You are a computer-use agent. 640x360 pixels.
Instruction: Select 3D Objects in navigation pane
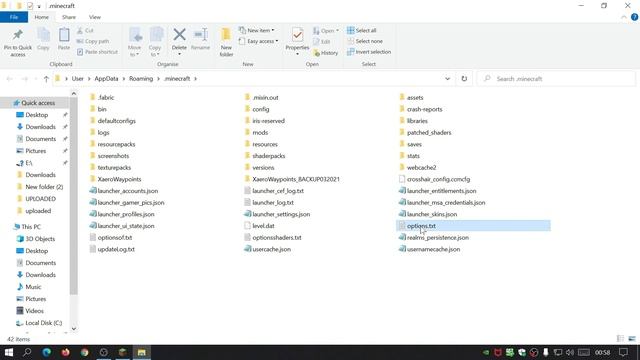[x=40, y=239]
